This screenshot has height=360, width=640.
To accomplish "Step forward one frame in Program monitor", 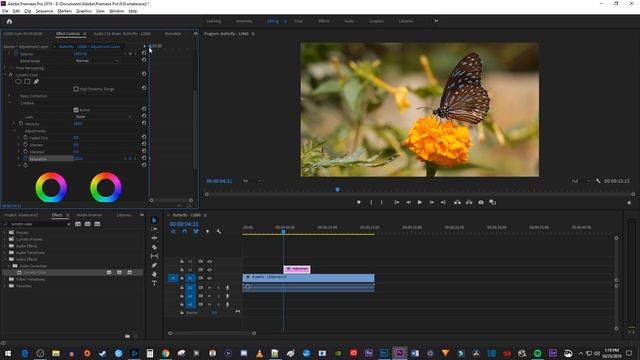I will tap(431, 202).
